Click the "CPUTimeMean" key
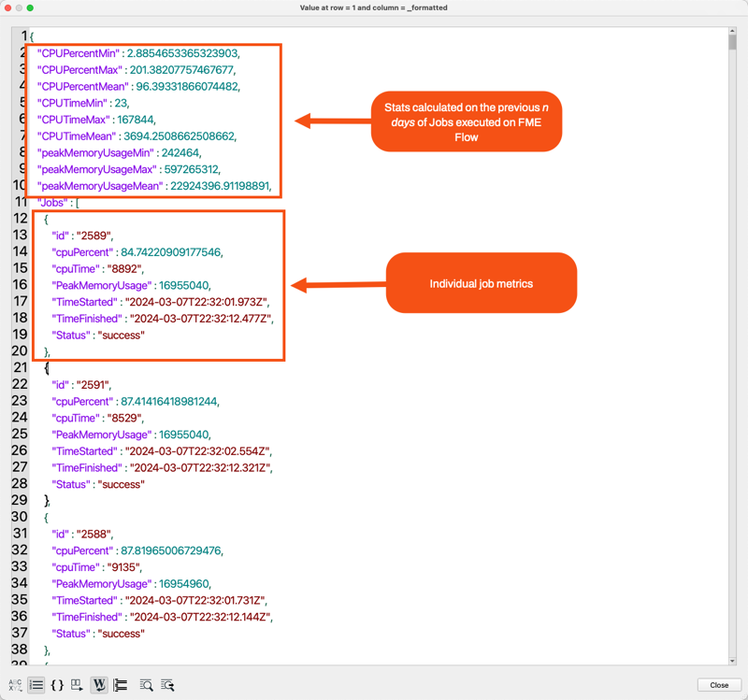 [x=77, y=136]
